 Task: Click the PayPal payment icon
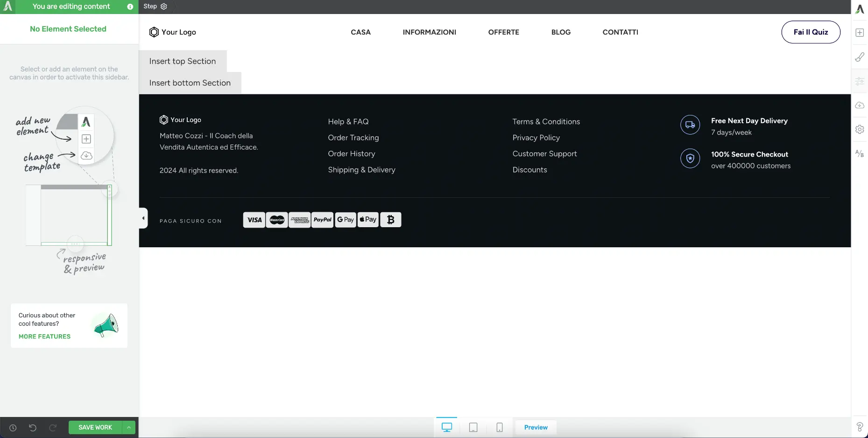coord(323,220)
